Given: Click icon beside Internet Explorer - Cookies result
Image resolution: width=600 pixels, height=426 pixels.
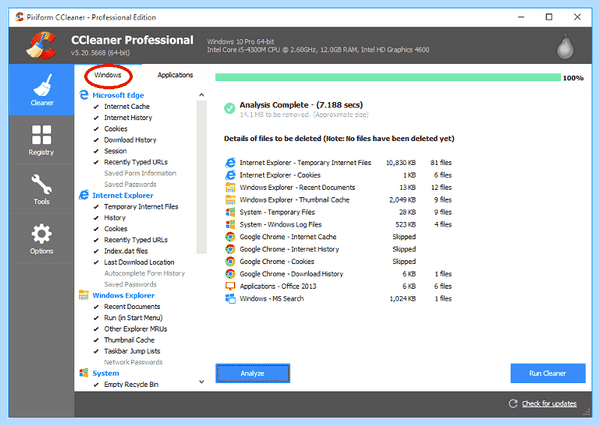Looking at the screenshot, I should (x=230, y=175).
